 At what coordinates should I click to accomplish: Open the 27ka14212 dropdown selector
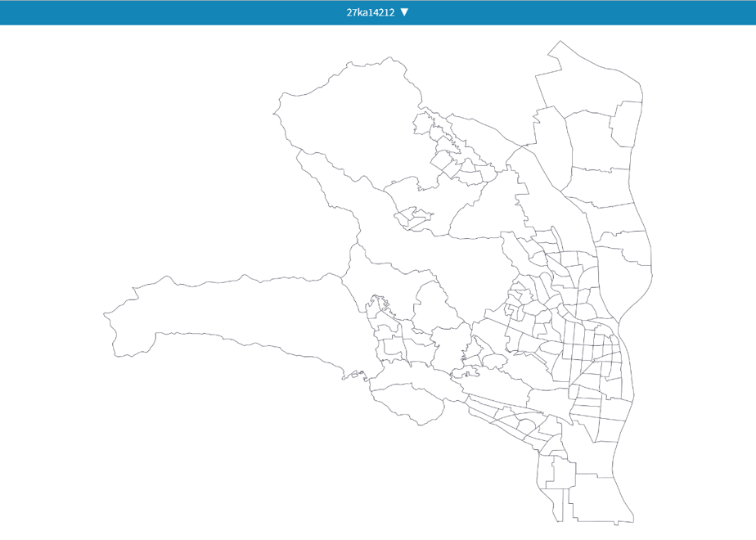tap(377, 12)
